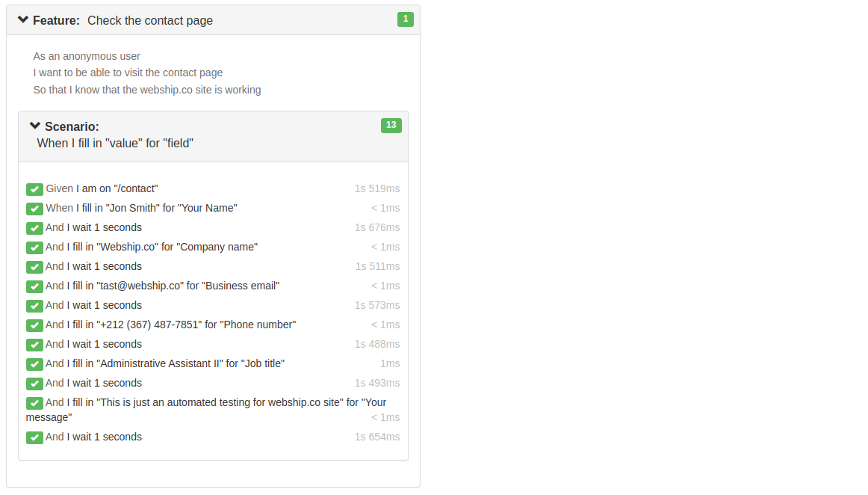Click the checkmark next to the 'Phone number' step

click(34, 325)
